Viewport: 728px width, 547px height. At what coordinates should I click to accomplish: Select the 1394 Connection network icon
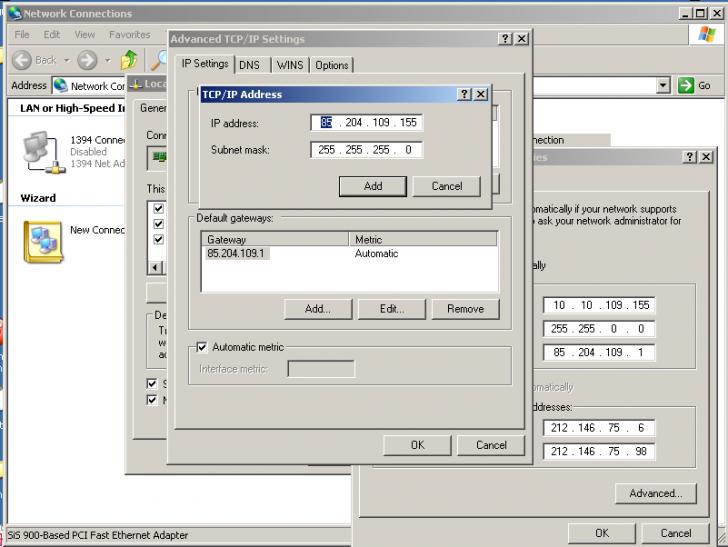tap(37, 150)
